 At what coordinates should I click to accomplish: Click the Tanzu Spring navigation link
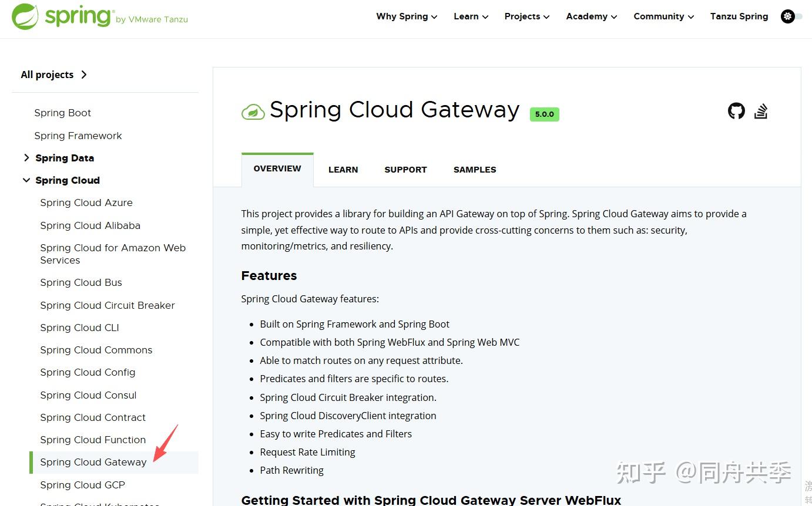coord(739,16)
